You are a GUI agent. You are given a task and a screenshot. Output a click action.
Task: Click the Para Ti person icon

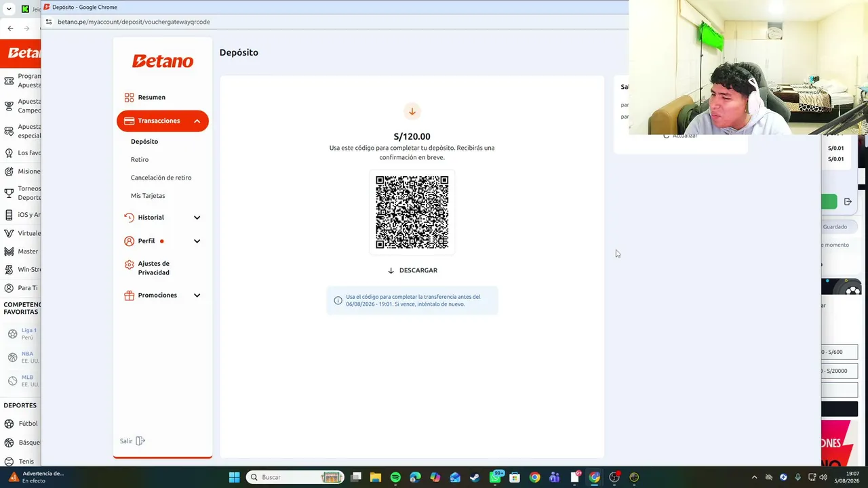9,288
